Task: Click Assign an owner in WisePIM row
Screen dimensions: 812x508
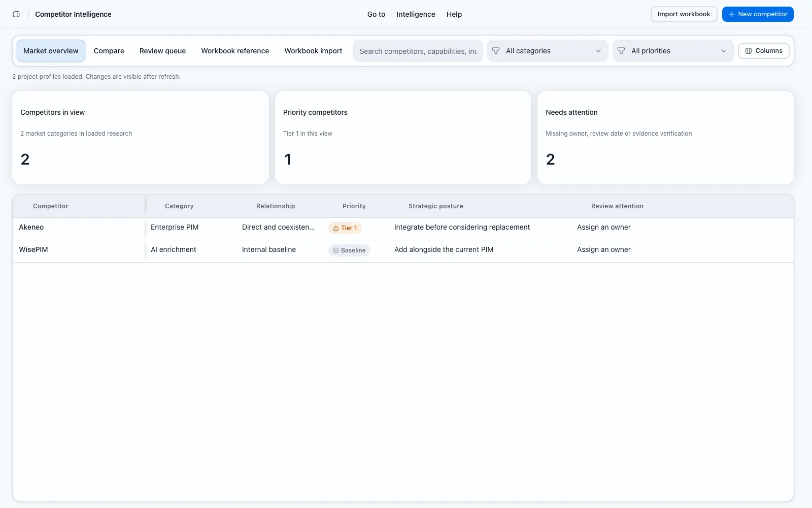Action: point(604,249)
